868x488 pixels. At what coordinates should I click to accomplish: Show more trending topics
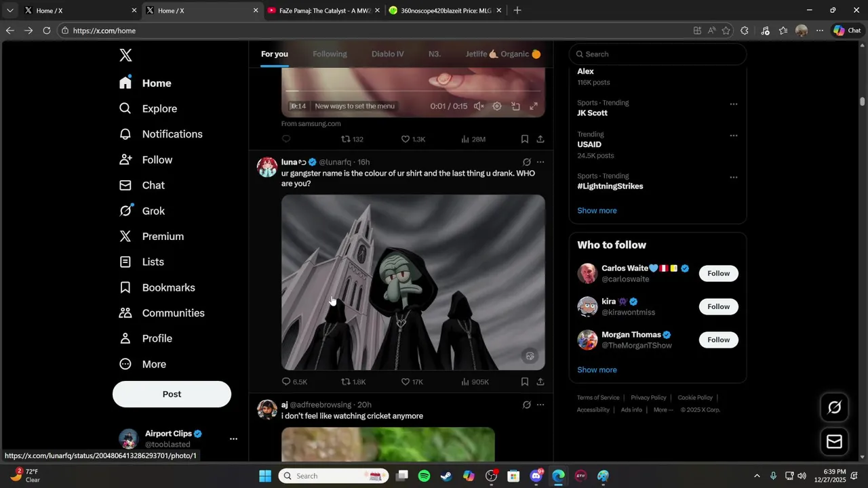pos(597,211)
